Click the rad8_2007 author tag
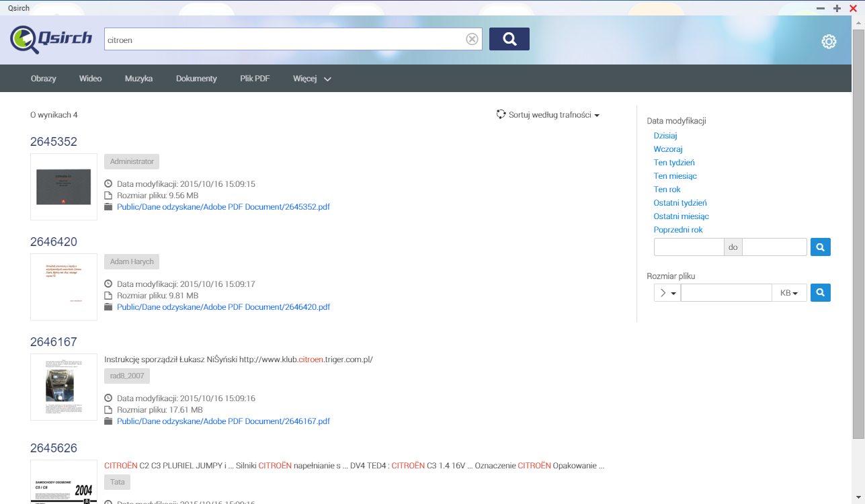Image resolution: width=865 pixels, height=504 pixels. coord(127,376)
